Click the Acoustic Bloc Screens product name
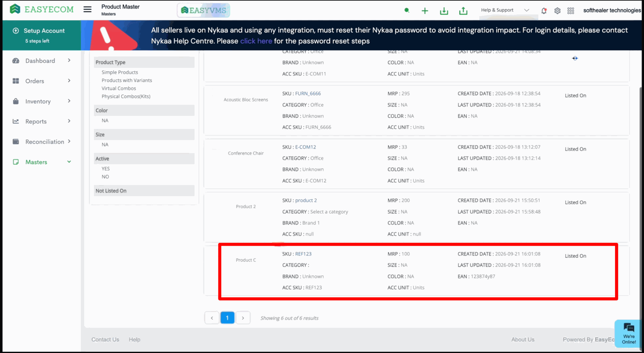The width and height of the screenshot is (644, 353). pos(246,100)
